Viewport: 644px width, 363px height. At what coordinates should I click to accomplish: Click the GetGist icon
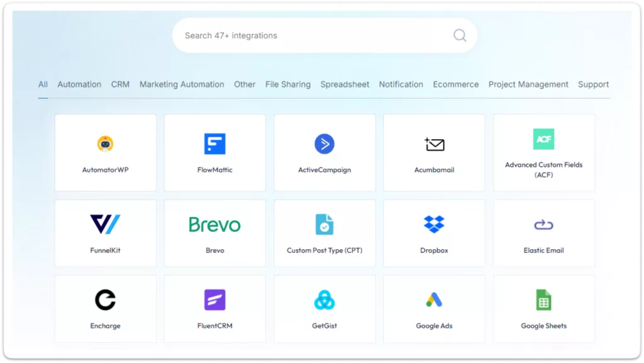[x=325, y=299]
